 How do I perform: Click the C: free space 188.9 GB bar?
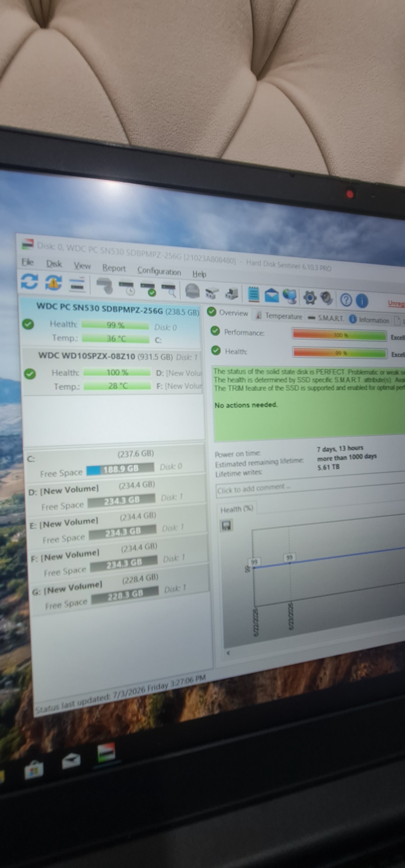coord(120,469)
